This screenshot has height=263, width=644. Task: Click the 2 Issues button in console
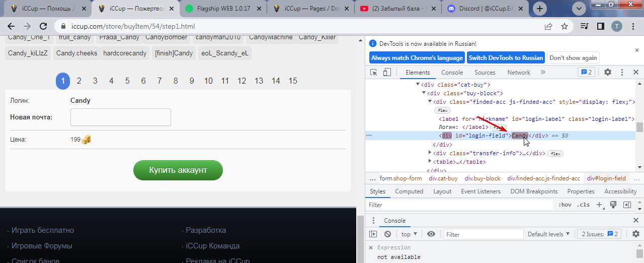tap(600, 234)
